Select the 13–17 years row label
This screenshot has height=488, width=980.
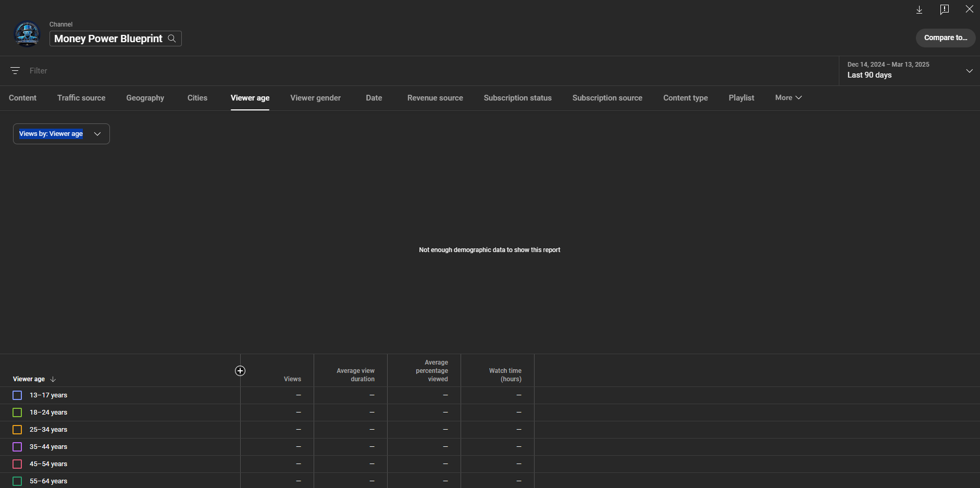(x=48, y=395)
